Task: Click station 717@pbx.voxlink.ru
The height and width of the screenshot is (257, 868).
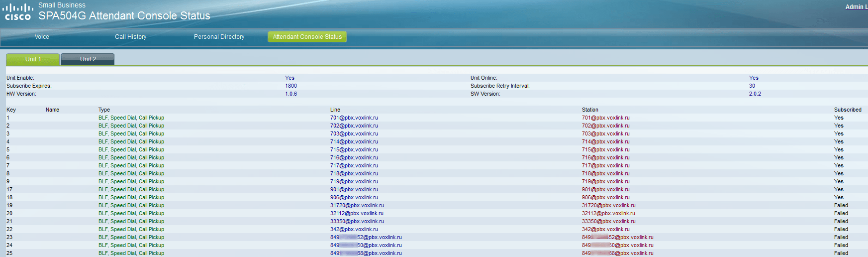Action: [606, 165]
